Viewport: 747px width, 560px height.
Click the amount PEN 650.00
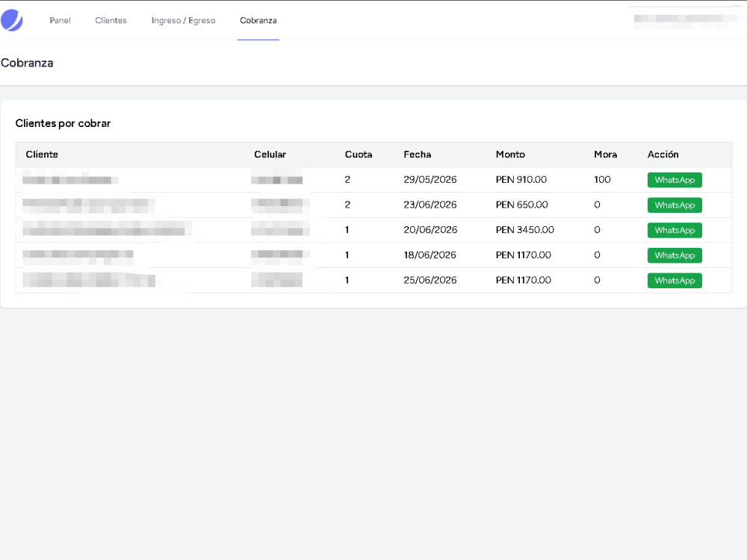click(x=521, y=205)
